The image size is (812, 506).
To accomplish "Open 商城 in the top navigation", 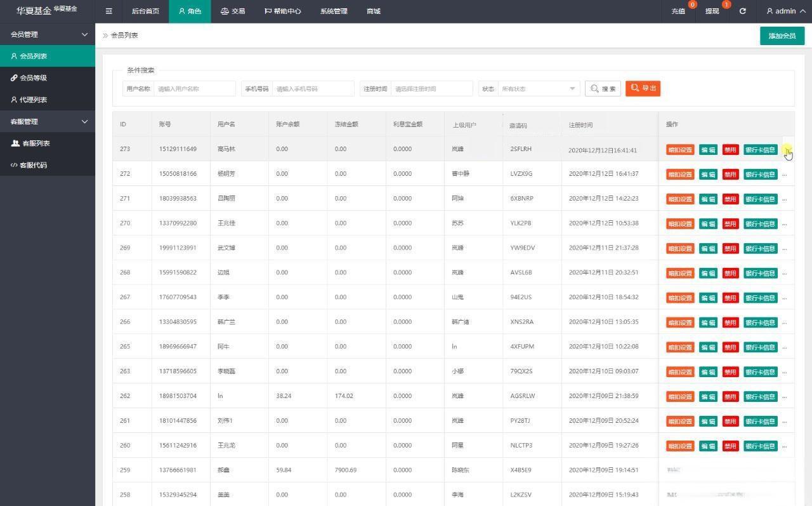I will [374, 11].
